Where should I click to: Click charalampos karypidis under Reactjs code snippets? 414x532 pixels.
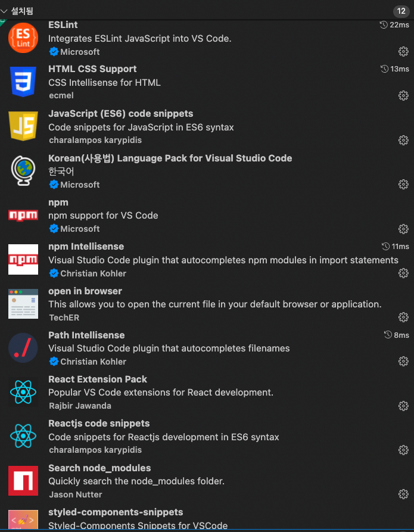pos(95,450)
